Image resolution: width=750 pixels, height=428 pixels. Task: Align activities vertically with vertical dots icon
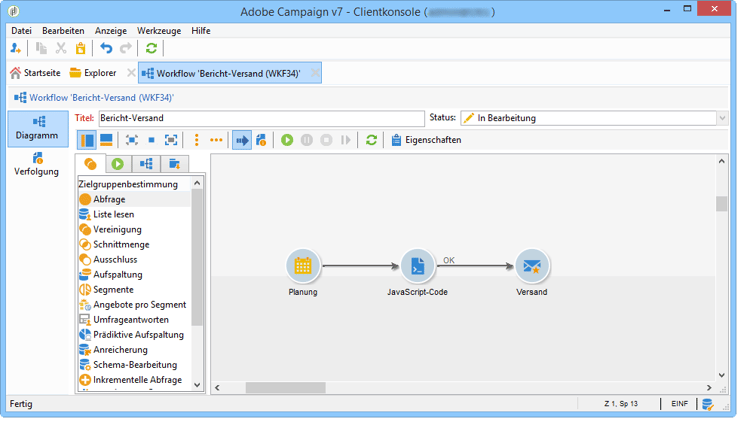coord(197,140)
